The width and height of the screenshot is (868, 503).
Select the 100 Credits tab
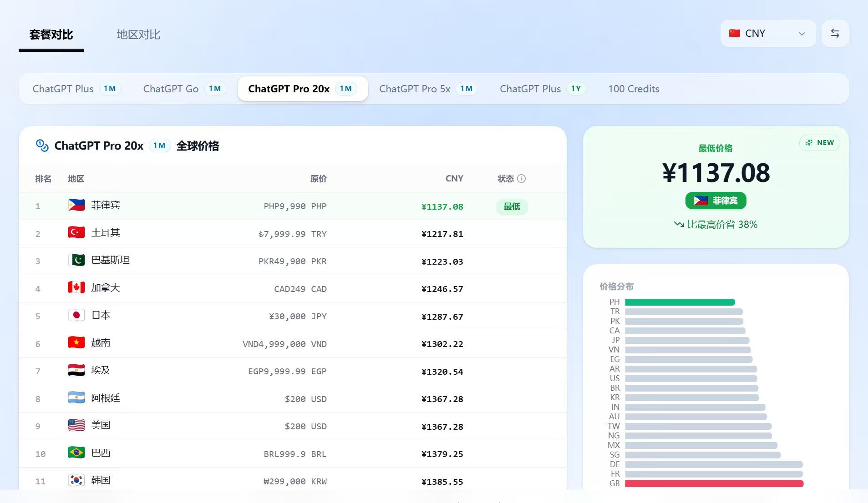pos(634,89)
